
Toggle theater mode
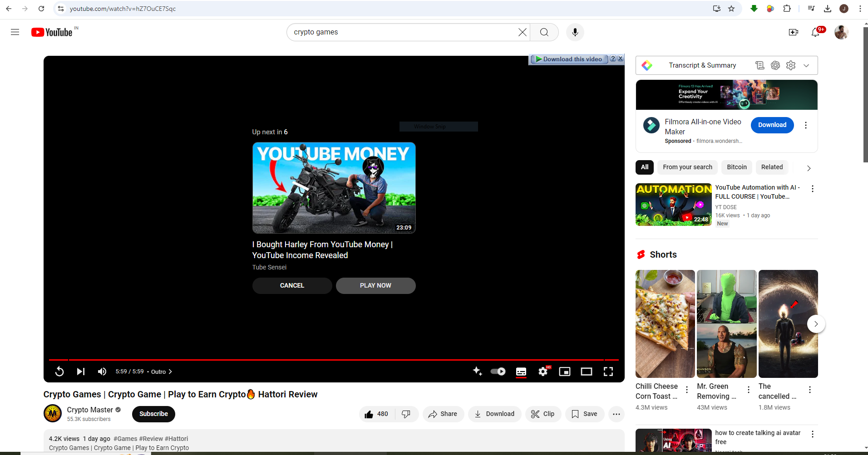pos(587,372)
